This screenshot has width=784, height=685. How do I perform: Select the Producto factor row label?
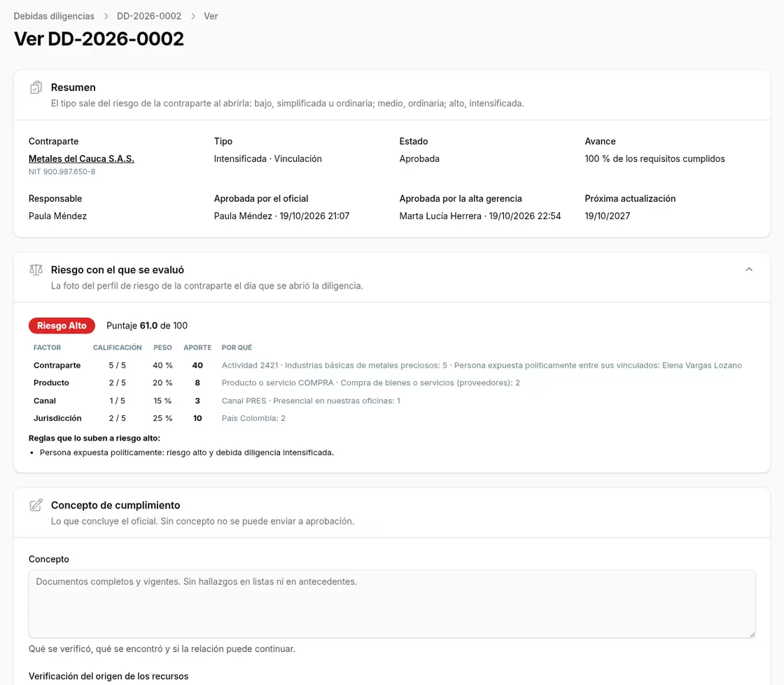[51, 383]
